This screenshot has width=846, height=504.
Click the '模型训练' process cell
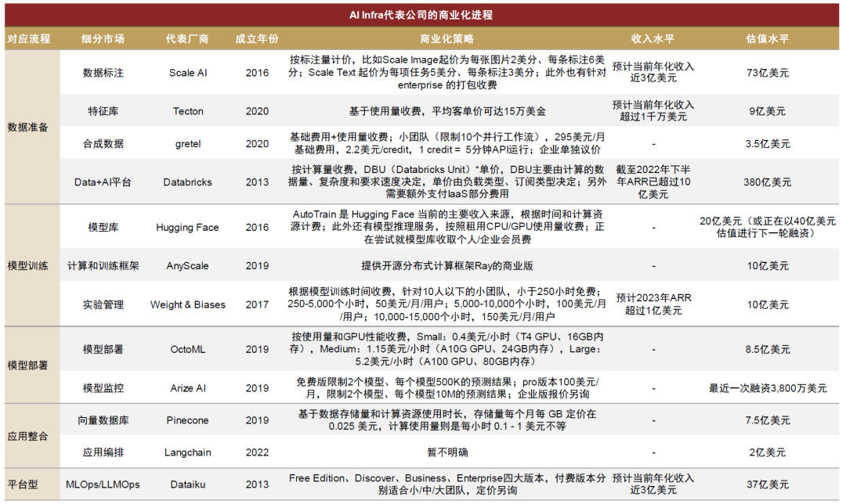[x=28, y=266]
